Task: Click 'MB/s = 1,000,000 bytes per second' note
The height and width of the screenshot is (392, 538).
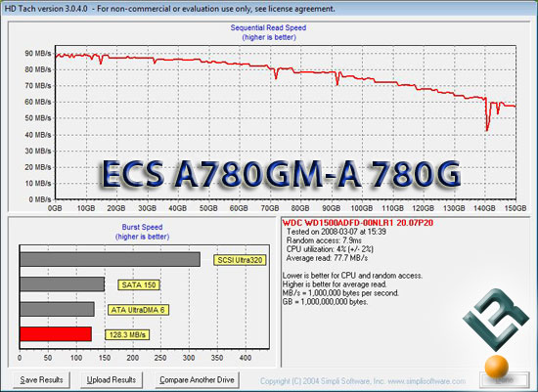Action: point(340,293)
